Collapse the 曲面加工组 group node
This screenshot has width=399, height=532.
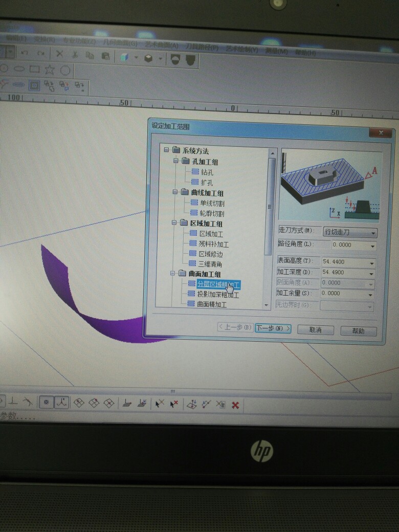pyautogui.click(x=172, y=273)
